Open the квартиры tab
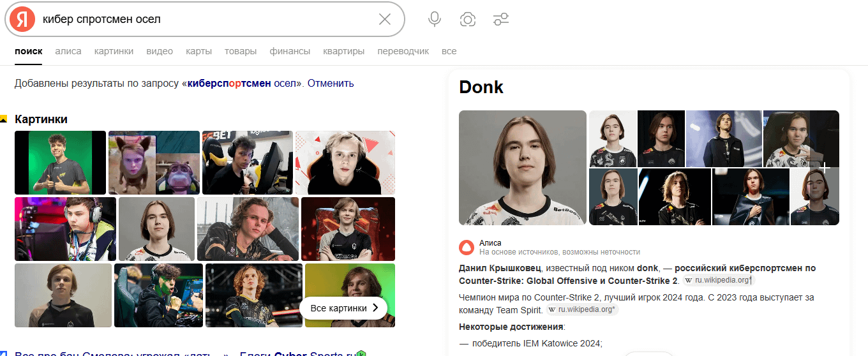This screenshot has width=868, height=356. pyautogui.click(x=344, y=51)
